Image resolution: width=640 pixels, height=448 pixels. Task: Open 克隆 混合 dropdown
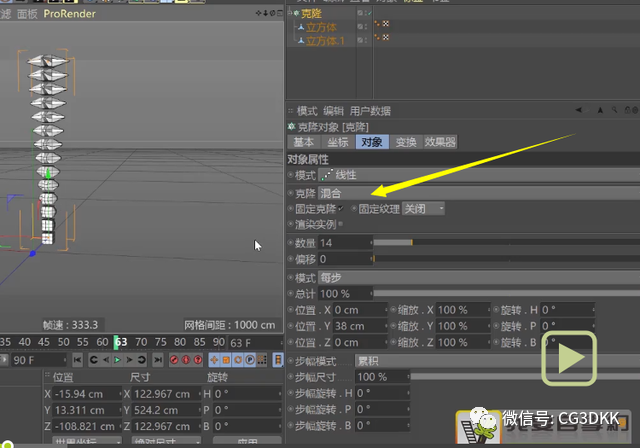point(478,193)
